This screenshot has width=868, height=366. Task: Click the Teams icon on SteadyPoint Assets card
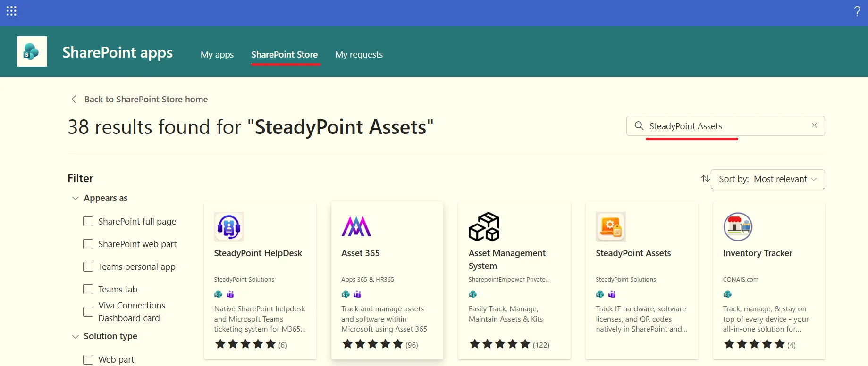point(612,294)
